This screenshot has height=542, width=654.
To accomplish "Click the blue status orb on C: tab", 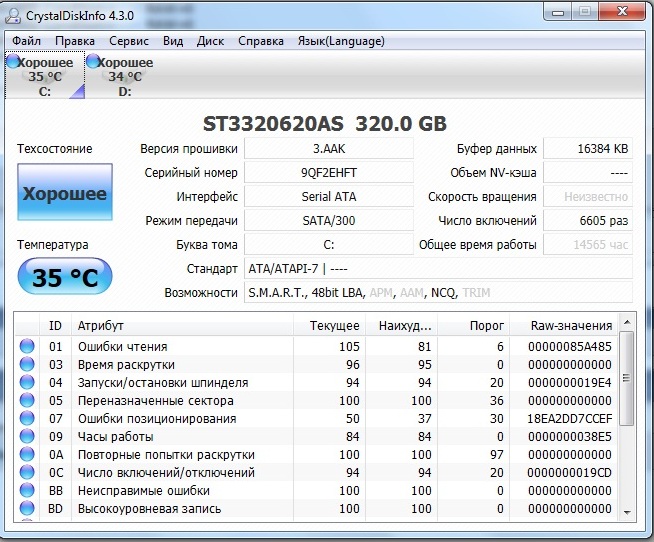I will [x=13, y=61].
